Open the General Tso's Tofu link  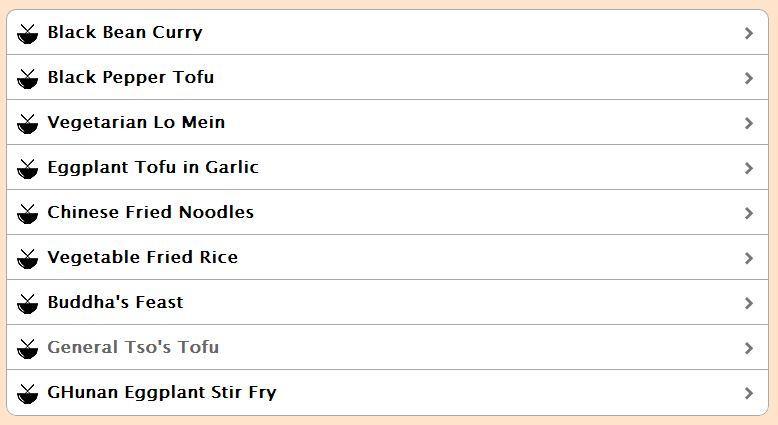coord(133,347)
